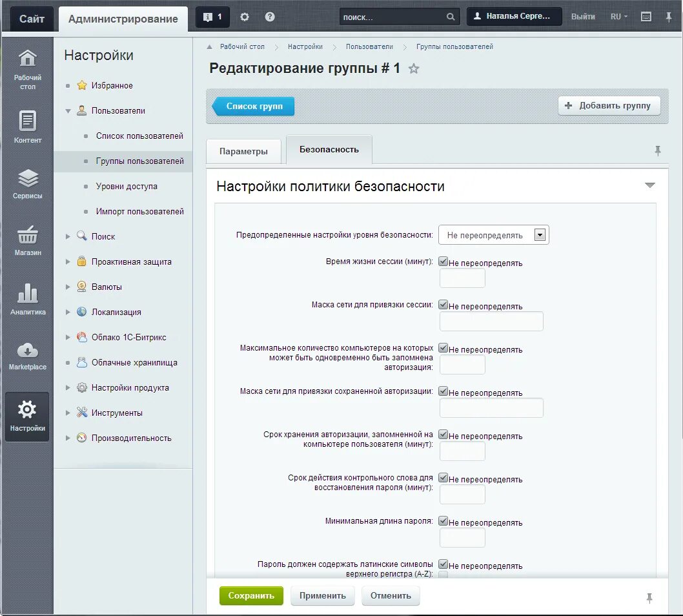Focus the Минимальная длина пароля input field
683x616 pixels.
click(x=462, y=537)
